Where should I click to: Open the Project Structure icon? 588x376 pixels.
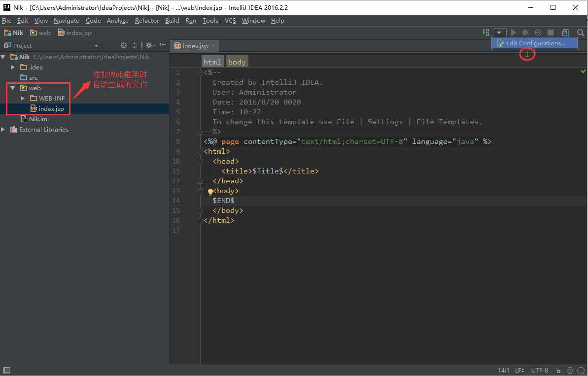tap(565, 33)
